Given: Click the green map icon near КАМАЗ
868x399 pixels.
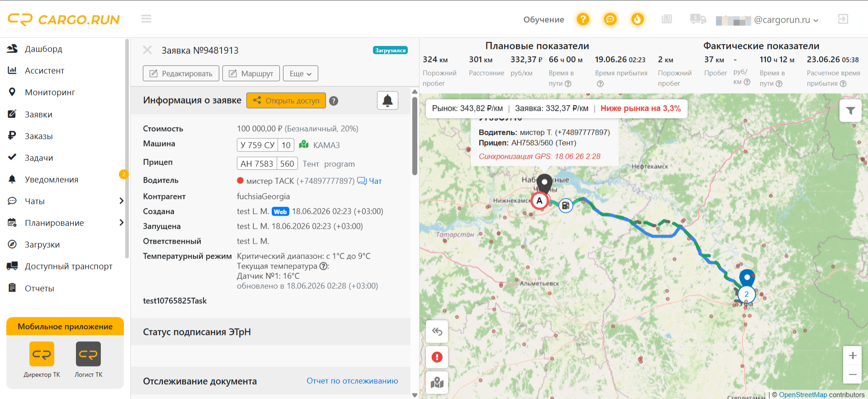Looking at the screenshot, I should [304, 145].
